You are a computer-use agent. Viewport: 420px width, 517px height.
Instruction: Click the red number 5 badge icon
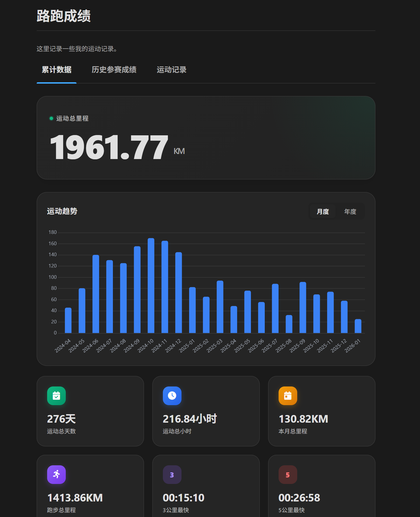[288, 475]
